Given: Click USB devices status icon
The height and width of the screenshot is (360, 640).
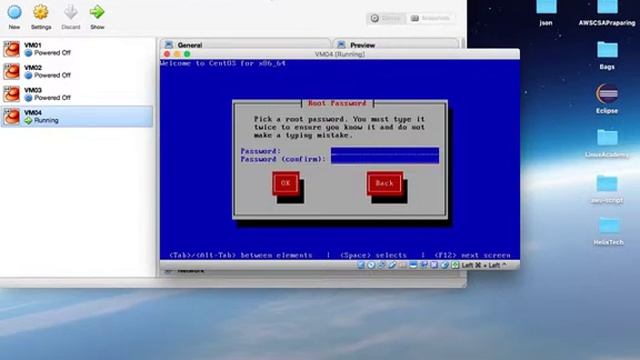Looking at the screenshot, I should (392, 265).
